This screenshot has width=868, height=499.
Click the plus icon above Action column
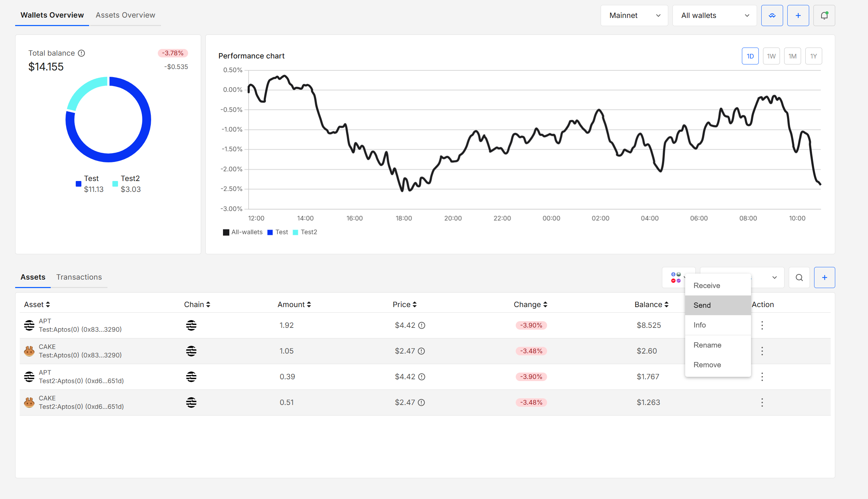tap(824, 277)
